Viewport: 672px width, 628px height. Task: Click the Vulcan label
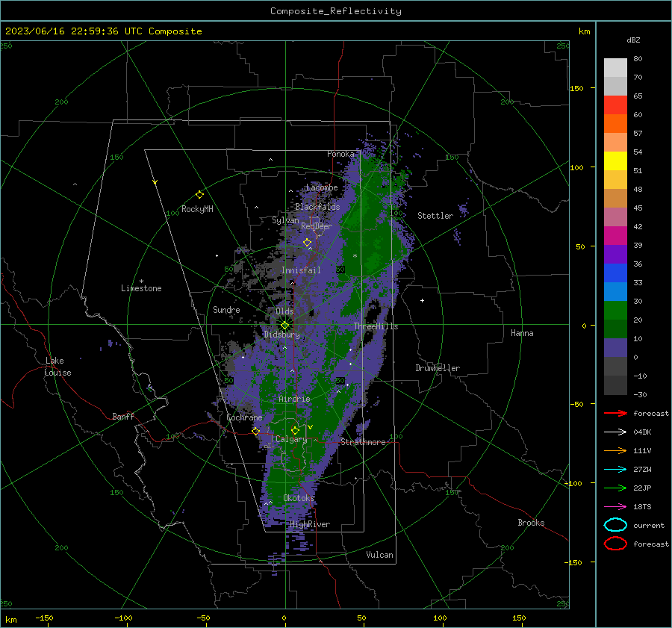click(380, 555)
